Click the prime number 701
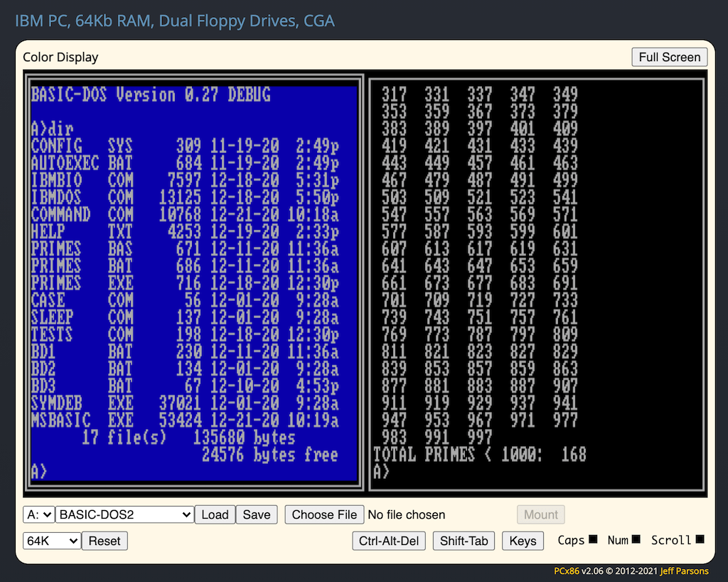 click(x=394, y=300)
